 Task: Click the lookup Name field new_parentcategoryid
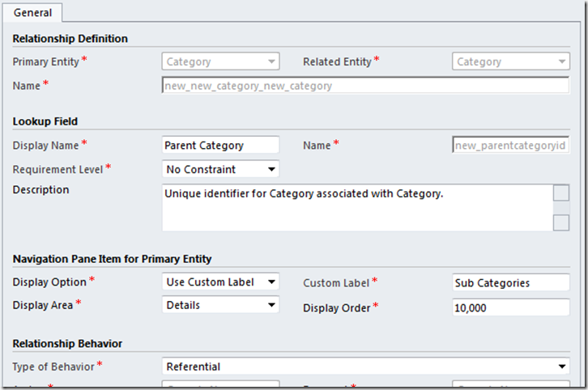(510, 146)
